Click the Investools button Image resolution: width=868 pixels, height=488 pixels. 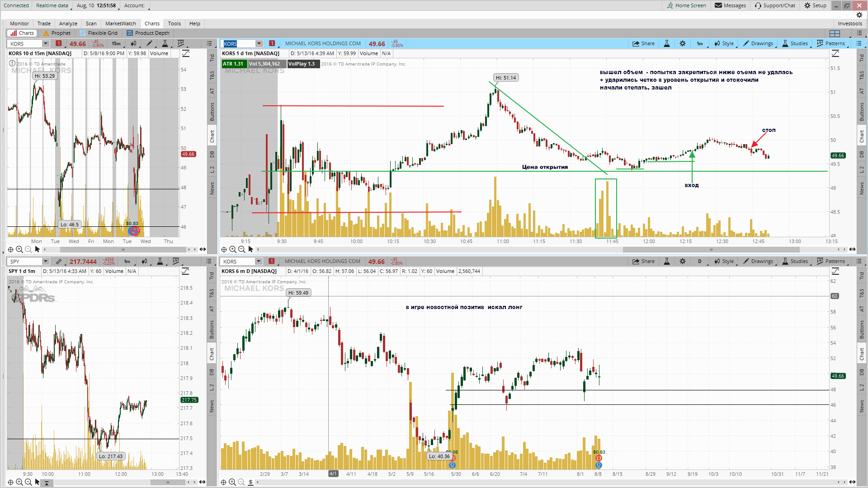[x=850, y=23]
